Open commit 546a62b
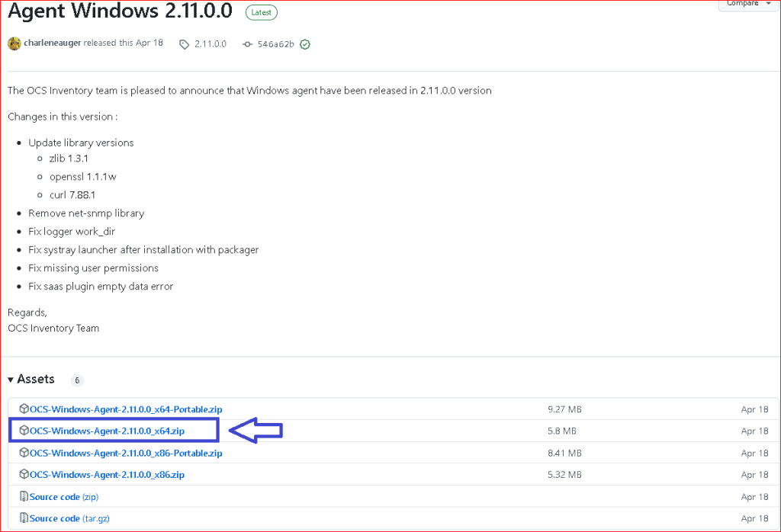The image size is (781, 532). tap(276, 43)
